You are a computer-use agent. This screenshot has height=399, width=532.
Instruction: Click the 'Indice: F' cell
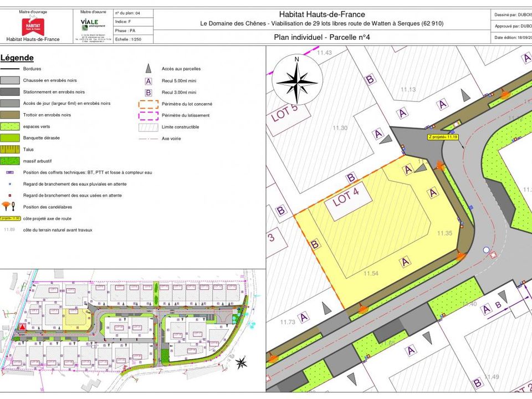pos(134,22)
